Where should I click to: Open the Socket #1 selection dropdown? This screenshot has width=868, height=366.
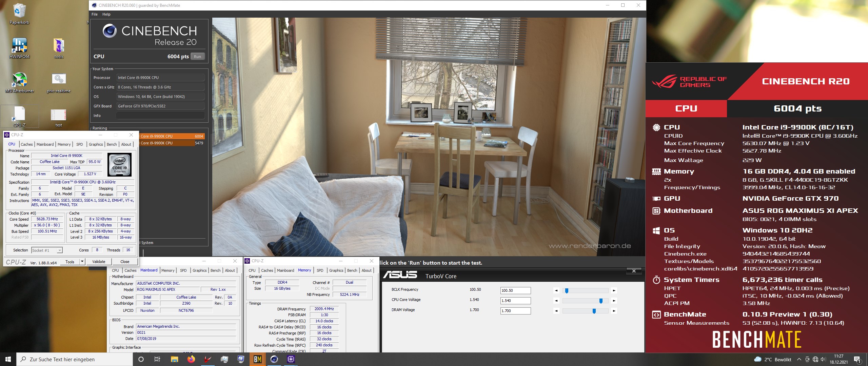pos(47,250)
